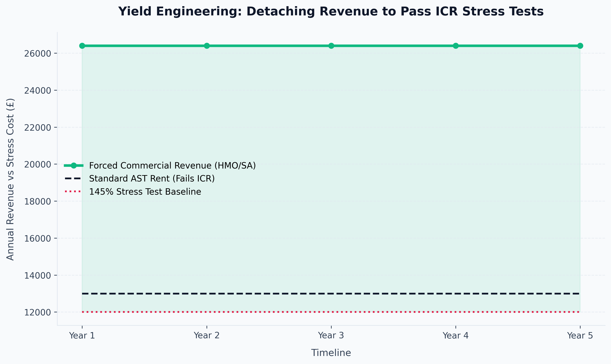Click the dotted red stress test baseline
611x364 pixels.
[x=331, y=312]
